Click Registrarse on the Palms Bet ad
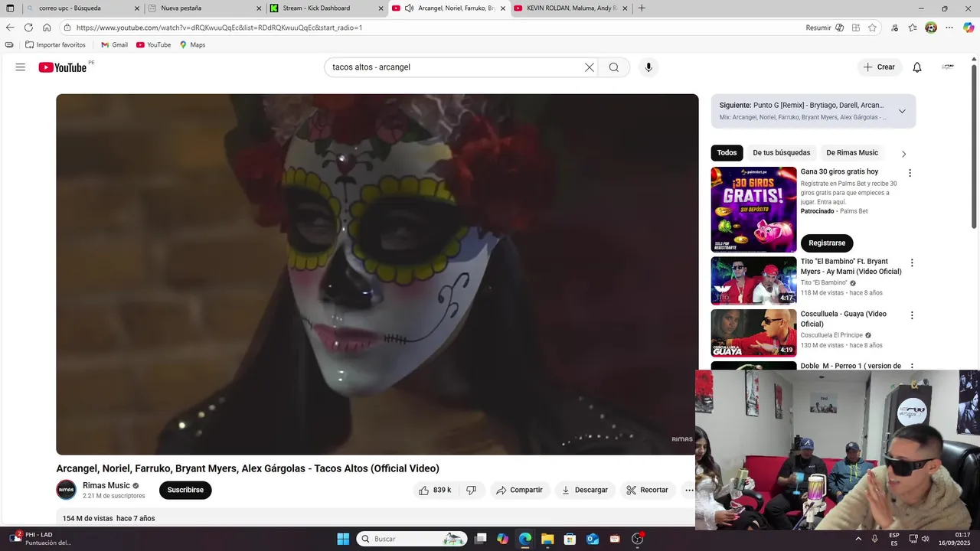Screen dimensions: 980x551 point(827,243)
